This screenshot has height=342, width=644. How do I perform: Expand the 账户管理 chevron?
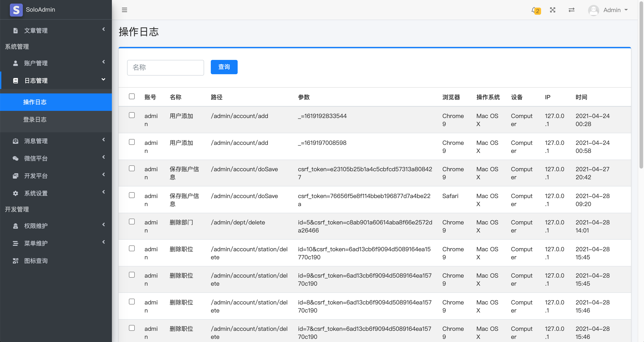pyautogui.click(x=104, y=62)
